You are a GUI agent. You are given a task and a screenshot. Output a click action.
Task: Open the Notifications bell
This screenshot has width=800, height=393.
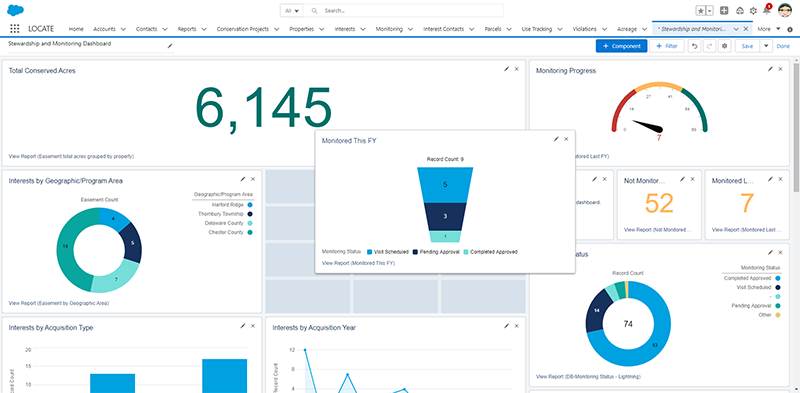(767, 10)
